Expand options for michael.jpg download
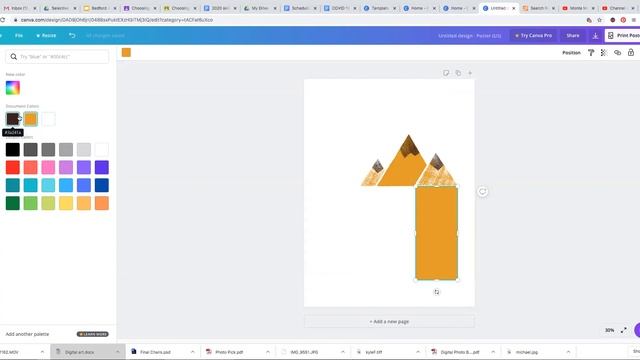 568,352
